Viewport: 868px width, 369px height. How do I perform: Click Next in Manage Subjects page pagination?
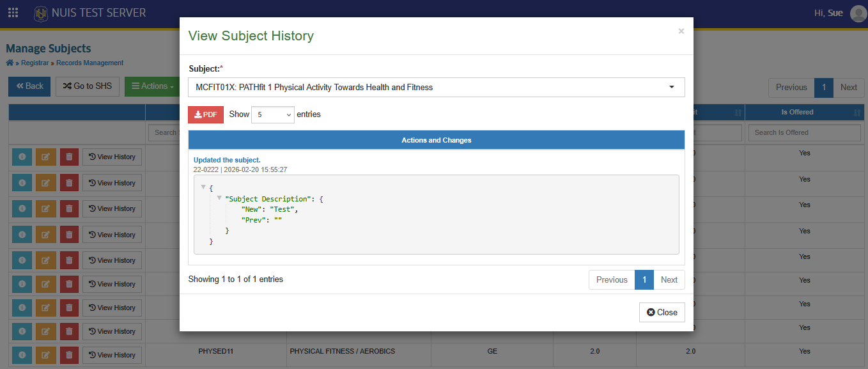849,88
